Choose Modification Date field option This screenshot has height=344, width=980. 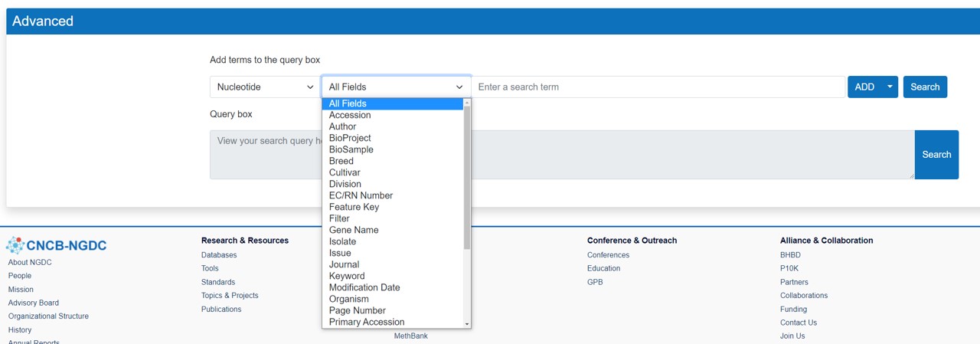click(x=364, y=287)
